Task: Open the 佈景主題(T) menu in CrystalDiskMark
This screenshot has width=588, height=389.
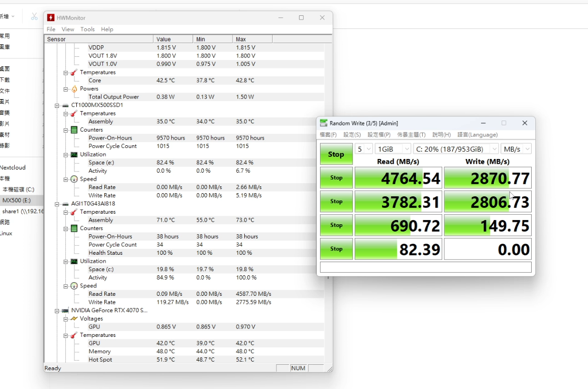Action: click(411, 135)
